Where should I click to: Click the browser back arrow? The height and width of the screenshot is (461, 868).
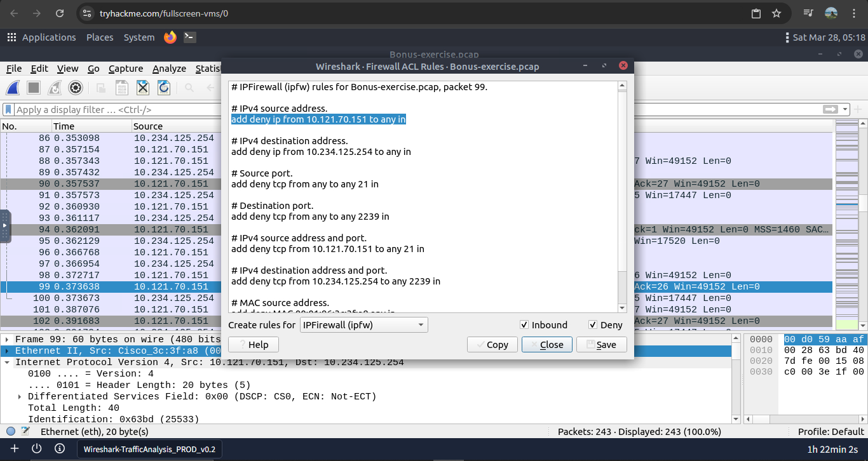click(14, 13)
